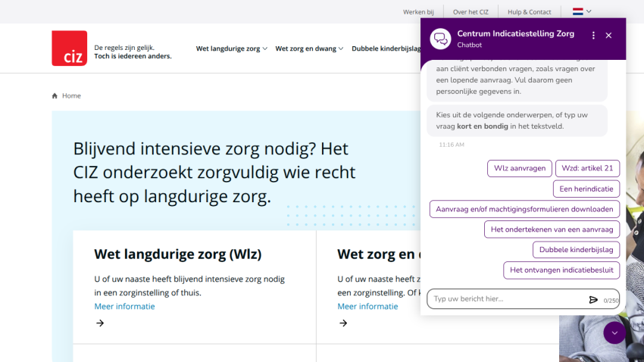Open Dubbele kinderbijslag nav item
Image resolution: width=644 pixels, height=362 pixels.
click(386, 48)
